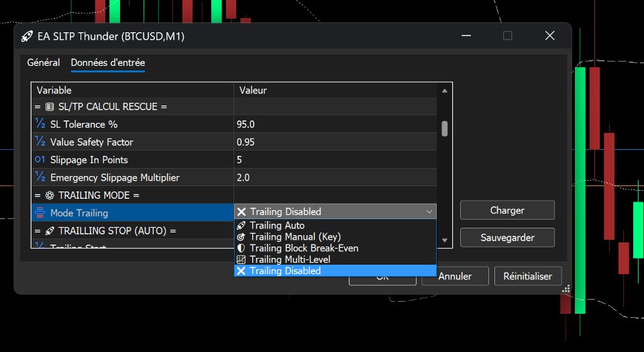This screenshot has height=352, width=644.
Task: Click the type icon beside Emergency Slippage Multiplier
Action: coord(40,177)
